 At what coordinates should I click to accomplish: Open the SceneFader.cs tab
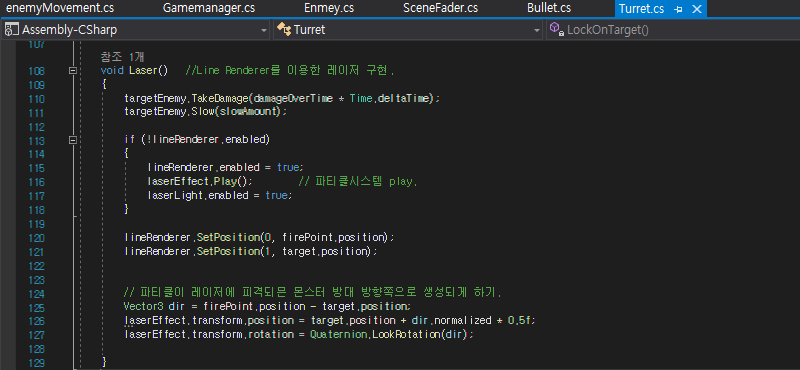pyautogui.click(x=440, y=8)
